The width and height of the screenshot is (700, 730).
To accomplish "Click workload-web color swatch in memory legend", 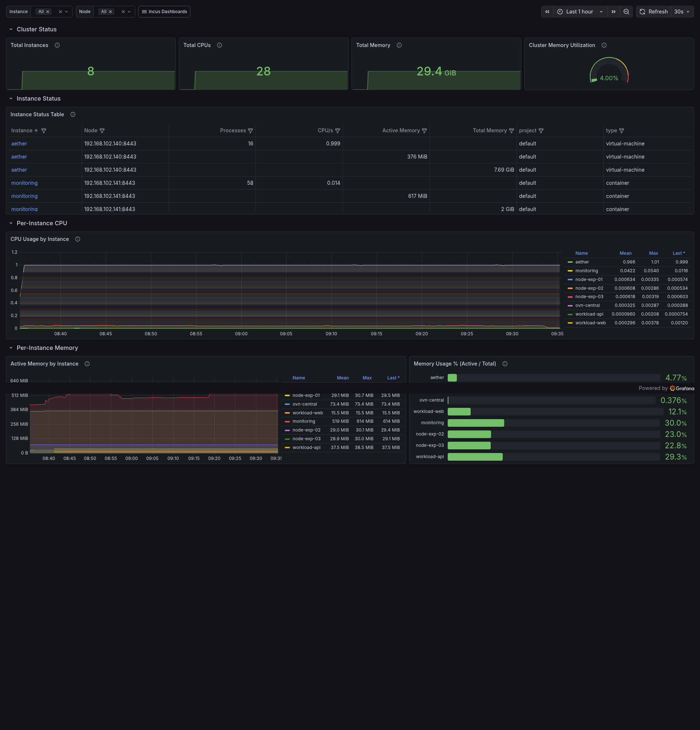I will click(x=287, y=413).
